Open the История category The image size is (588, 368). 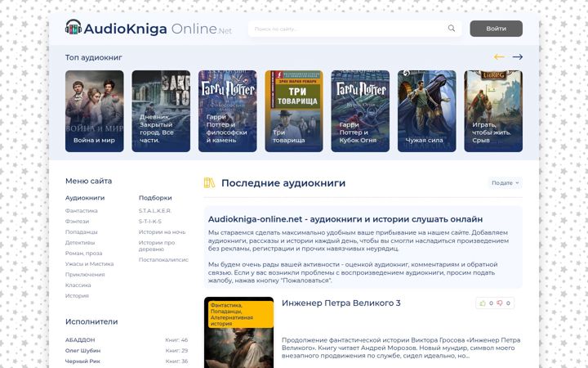pos(77,295)
